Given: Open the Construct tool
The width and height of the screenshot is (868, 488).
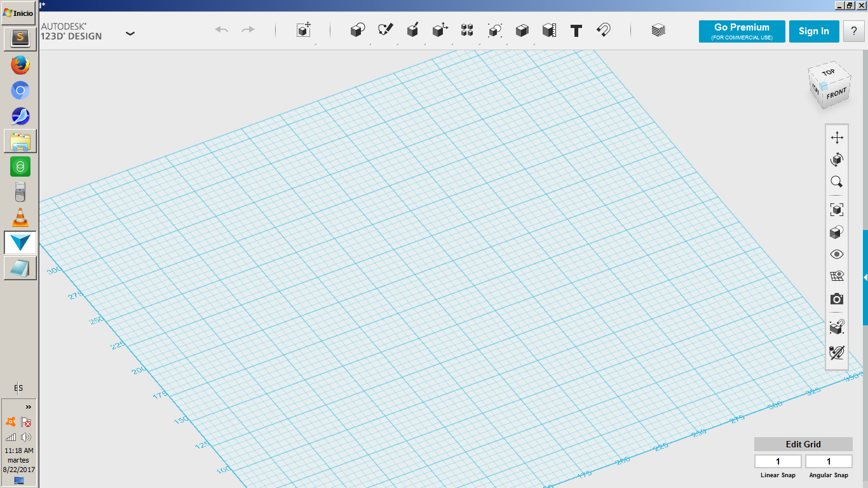Looking at the screenshot, I should (413, 30).
